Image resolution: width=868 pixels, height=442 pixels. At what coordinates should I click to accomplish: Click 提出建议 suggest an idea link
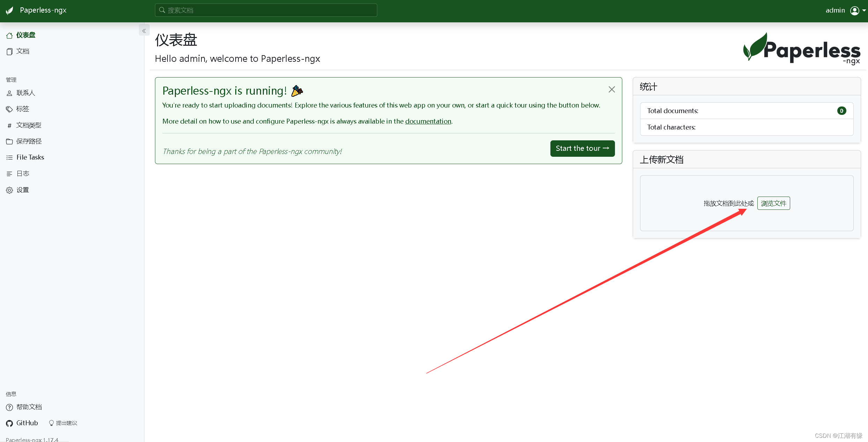tap(66, 423)
